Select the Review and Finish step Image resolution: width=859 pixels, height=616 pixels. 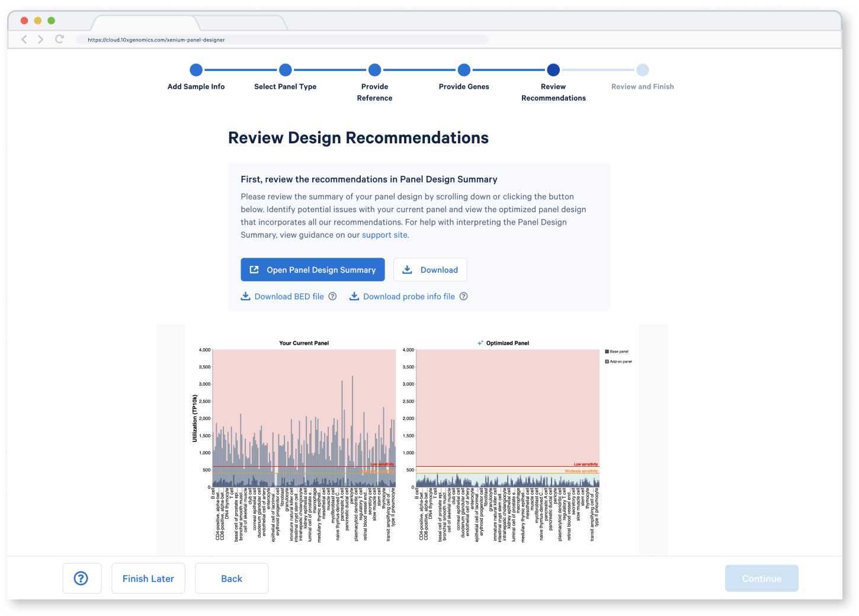(x=642, y=70)
